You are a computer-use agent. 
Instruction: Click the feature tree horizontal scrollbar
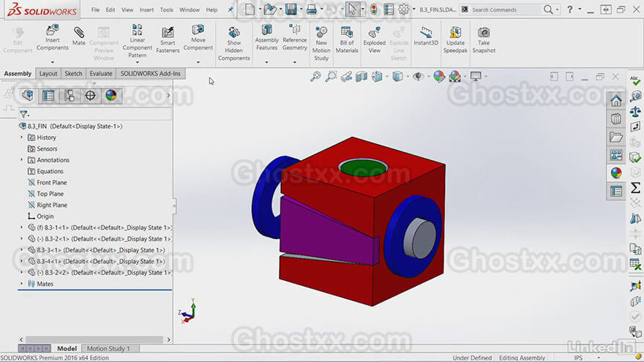(94, 339)
